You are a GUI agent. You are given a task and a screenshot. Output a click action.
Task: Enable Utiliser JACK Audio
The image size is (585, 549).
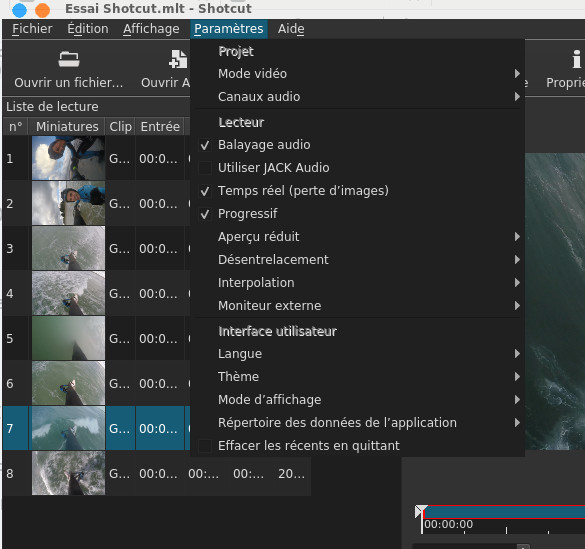point(357,168)
